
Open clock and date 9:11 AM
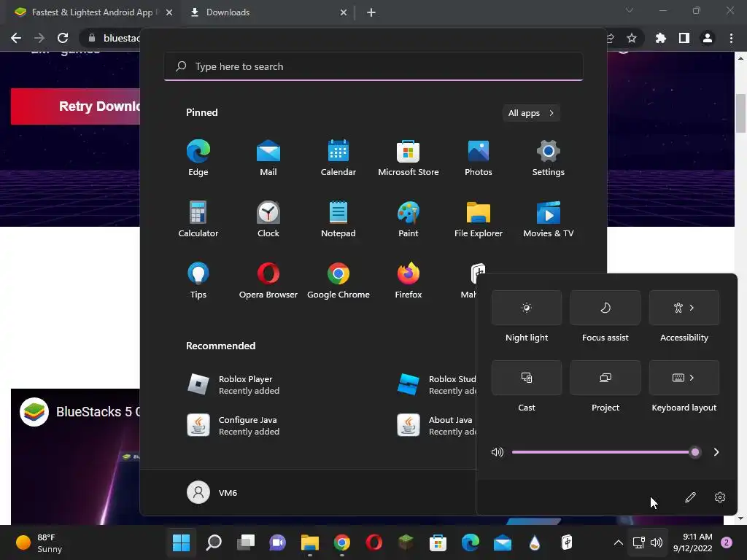tap(692, 542)
